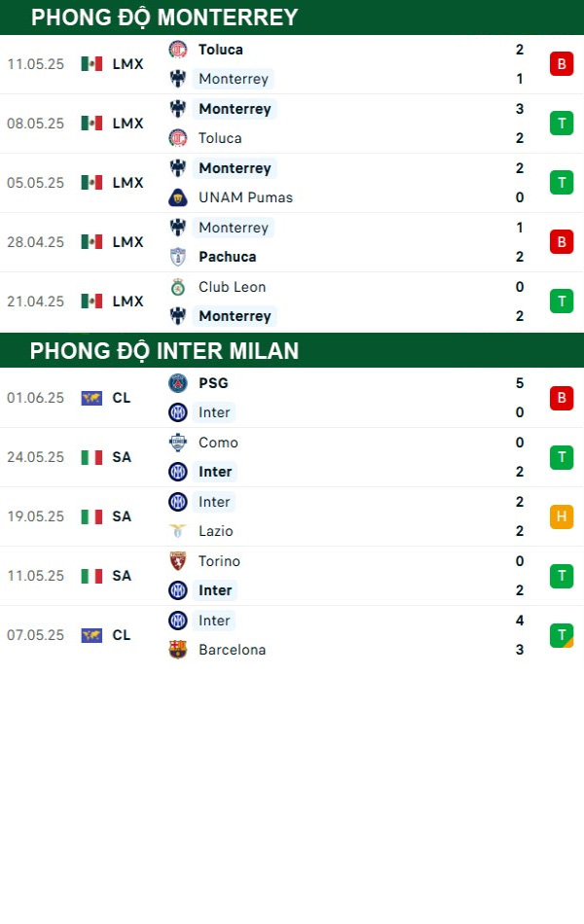Viewport: 584px width, 924px height.
Task: Click the Toluca crest in 11.05.25 match
Action: click(178, 50)
